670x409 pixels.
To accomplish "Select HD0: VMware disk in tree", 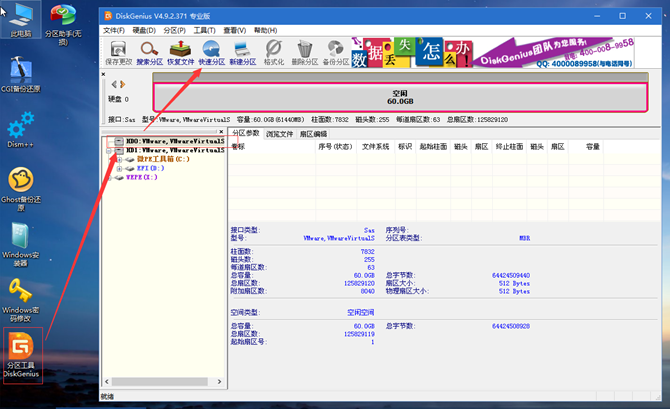I will tap(175, 141).
